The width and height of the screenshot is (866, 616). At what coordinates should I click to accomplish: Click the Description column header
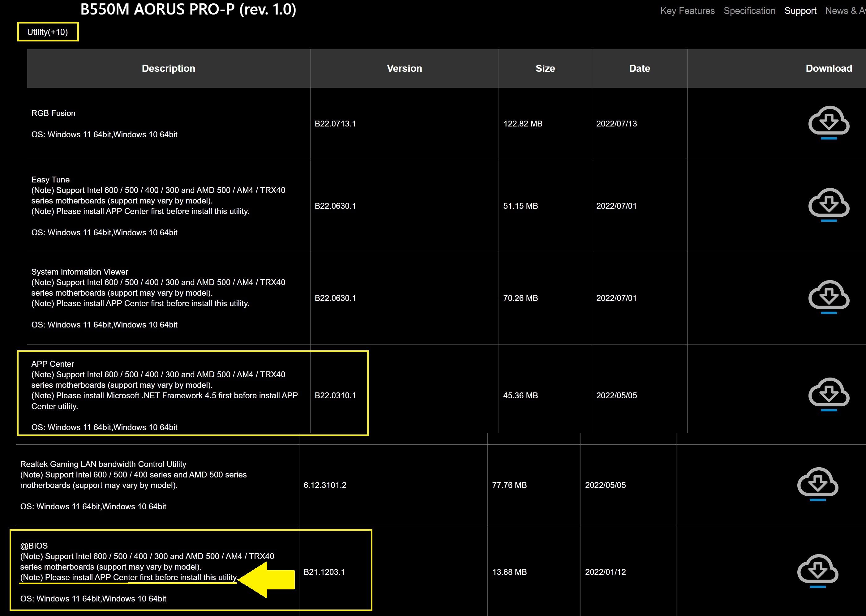pyautogui.click(x=169, y=68)
